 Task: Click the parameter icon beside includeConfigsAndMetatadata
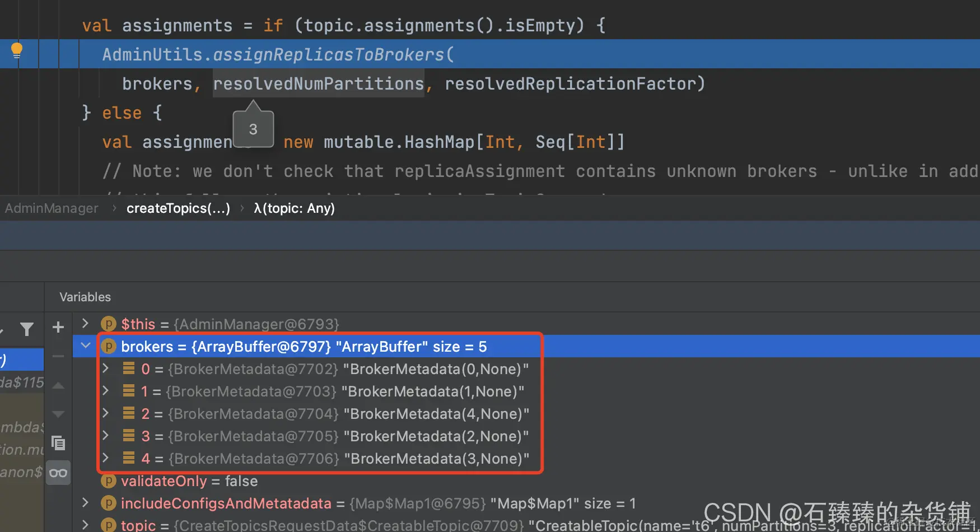click(x=108, y=503)
